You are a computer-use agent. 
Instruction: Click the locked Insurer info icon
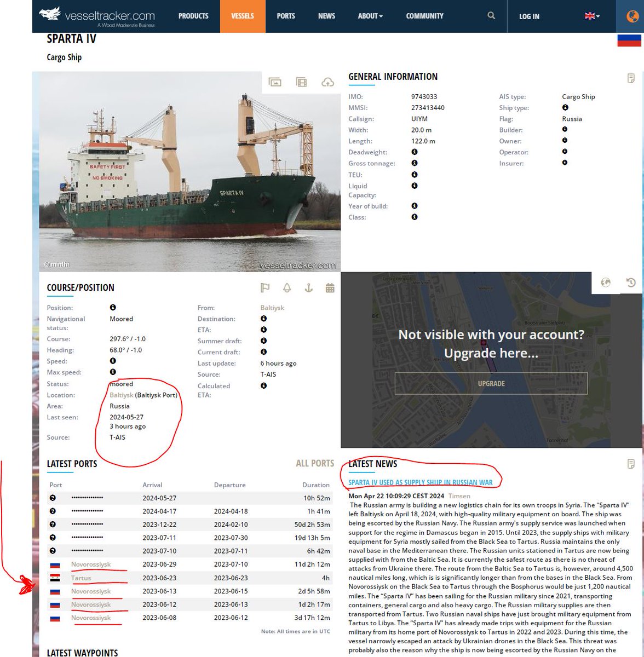pos(565,163)
